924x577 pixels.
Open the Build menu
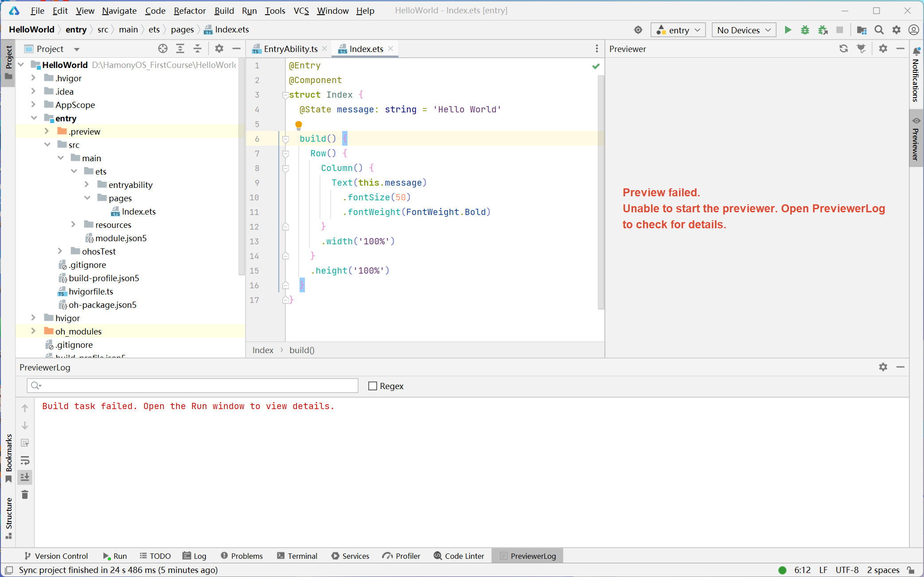224,11
